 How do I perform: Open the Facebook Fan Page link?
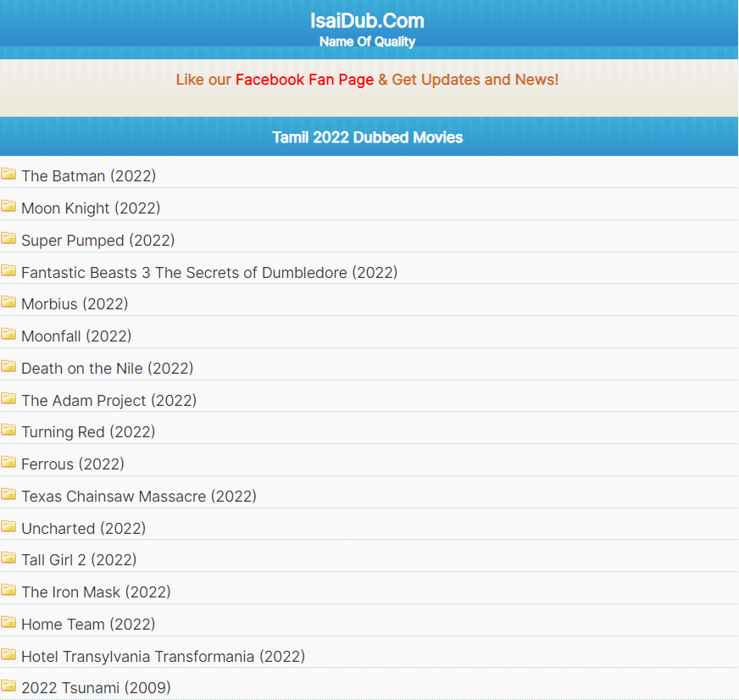(304, 80)
